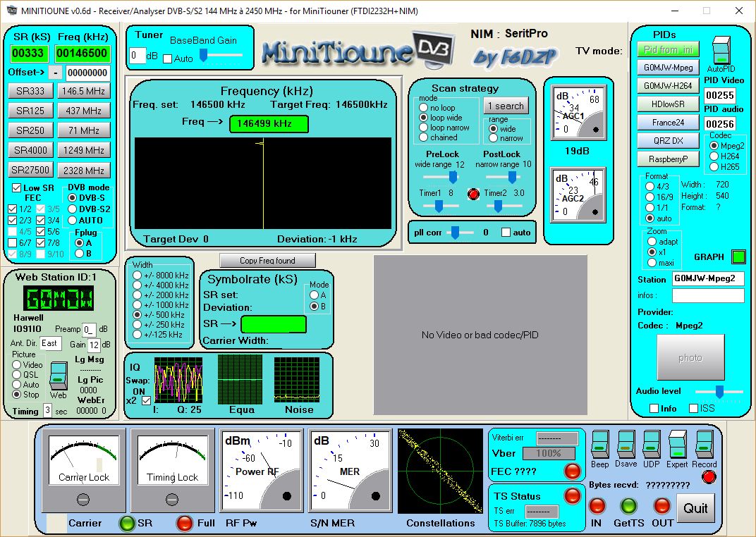Click the SR27500 preset button
Screen dimensions: 756x537
pos(30,170)
